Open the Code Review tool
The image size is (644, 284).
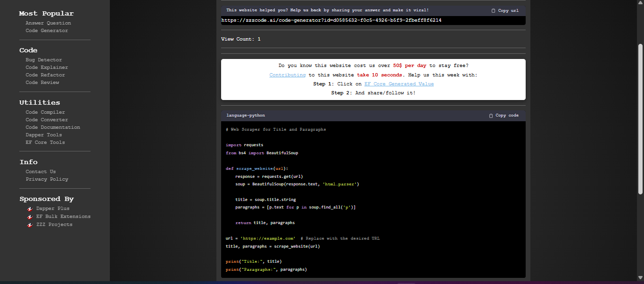click(x=42, y=83)
